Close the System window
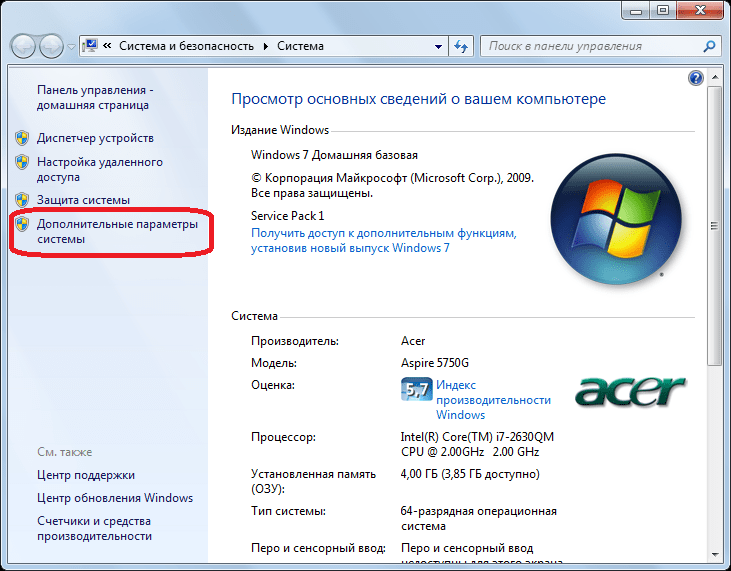 (x=700, y=10)
